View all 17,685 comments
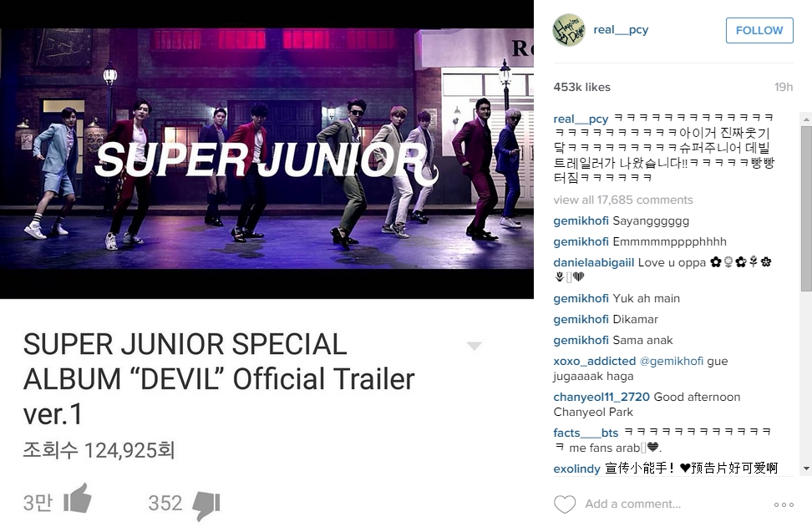The height and width of the screenshot is (532, 812). pyautogui.click(x=623, y=200)
